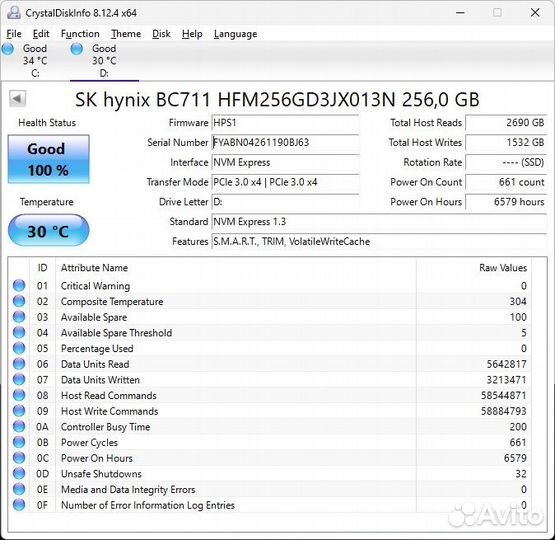Click the status orb for Error Information Log Entries
The image size is (555, 540).
(x=19, y=505)
